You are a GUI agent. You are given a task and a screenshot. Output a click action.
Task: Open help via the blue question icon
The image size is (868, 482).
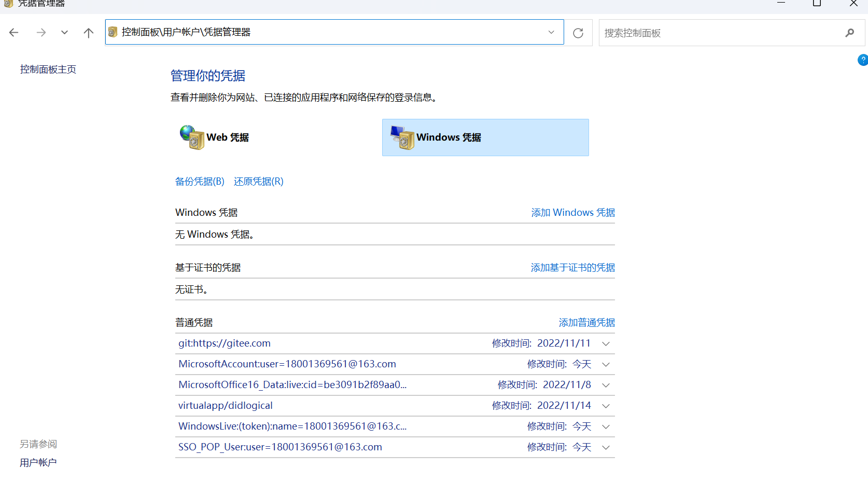[863, 60]
